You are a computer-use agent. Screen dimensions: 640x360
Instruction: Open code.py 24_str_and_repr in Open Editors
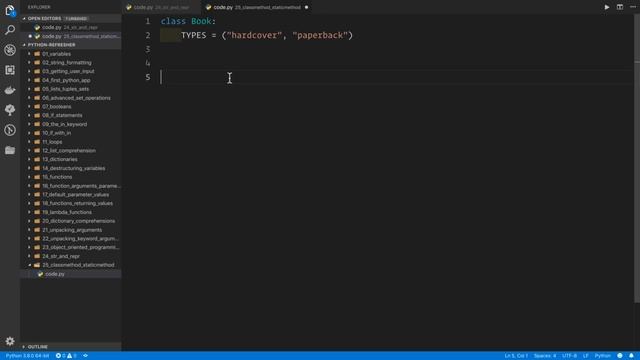click(x=70, y=27)
